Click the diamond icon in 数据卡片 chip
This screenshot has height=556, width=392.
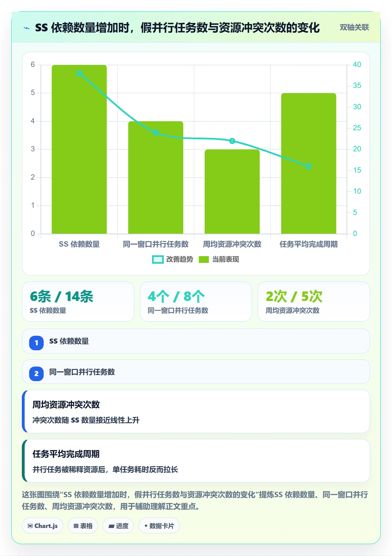pyautogui.click(x=146, y=526)
